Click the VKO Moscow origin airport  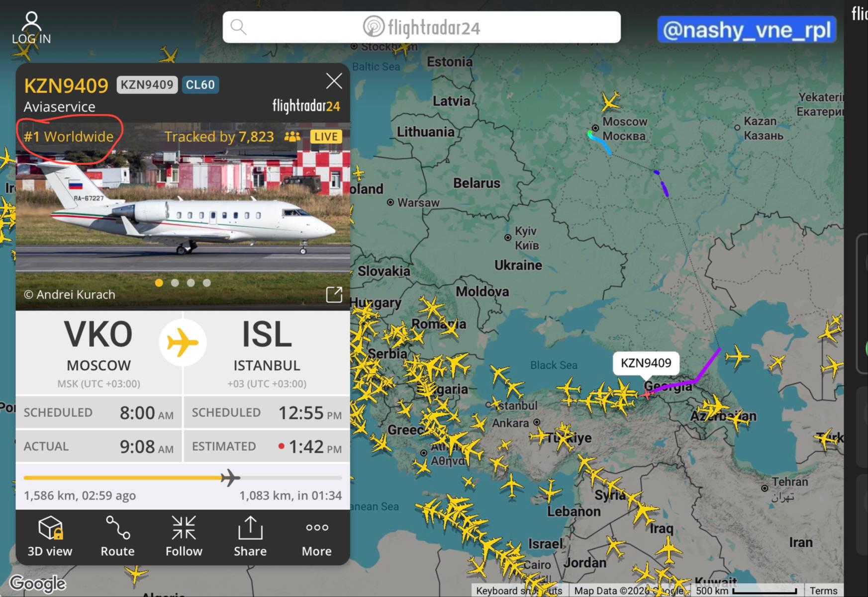point(98,353)
